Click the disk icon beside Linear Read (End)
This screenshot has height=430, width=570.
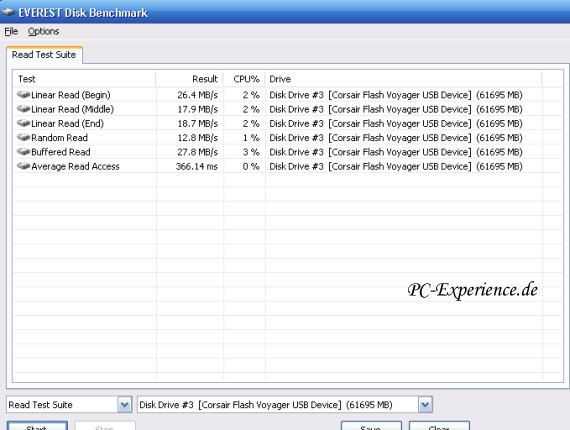point(24,123)
